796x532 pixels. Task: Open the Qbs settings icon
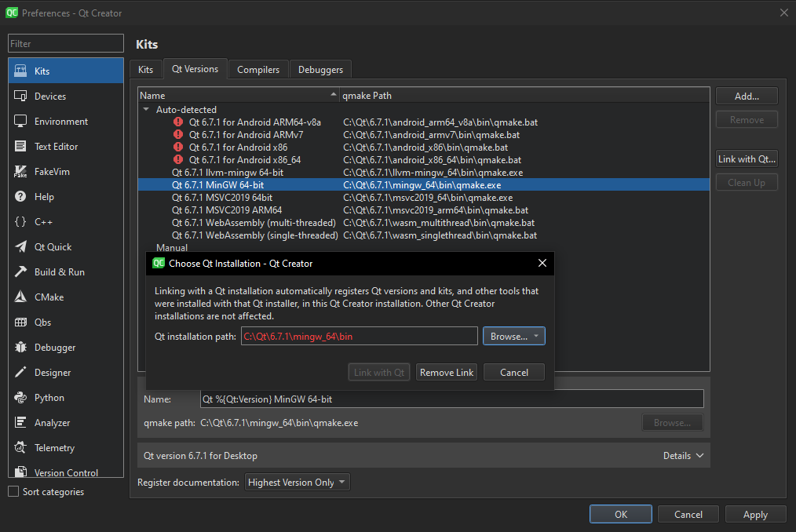click(x=20, y=322)
